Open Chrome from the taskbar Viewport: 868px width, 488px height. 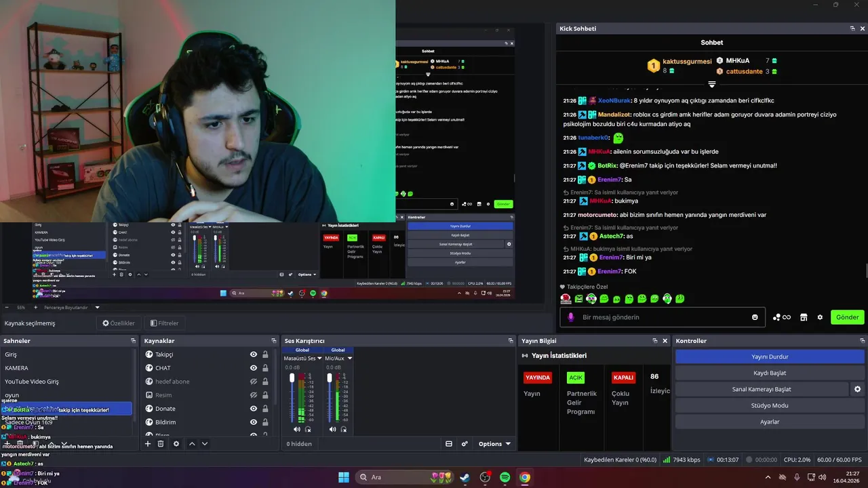point(525,477)
